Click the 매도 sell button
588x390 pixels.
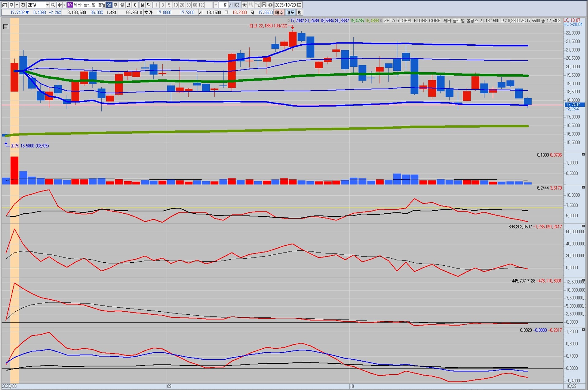(x=290, y=13)
